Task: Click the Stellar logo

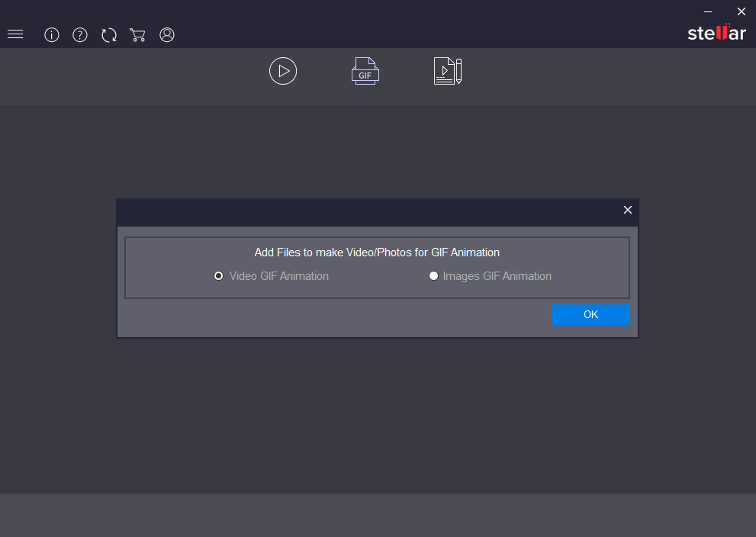Action: click(716, 33)
